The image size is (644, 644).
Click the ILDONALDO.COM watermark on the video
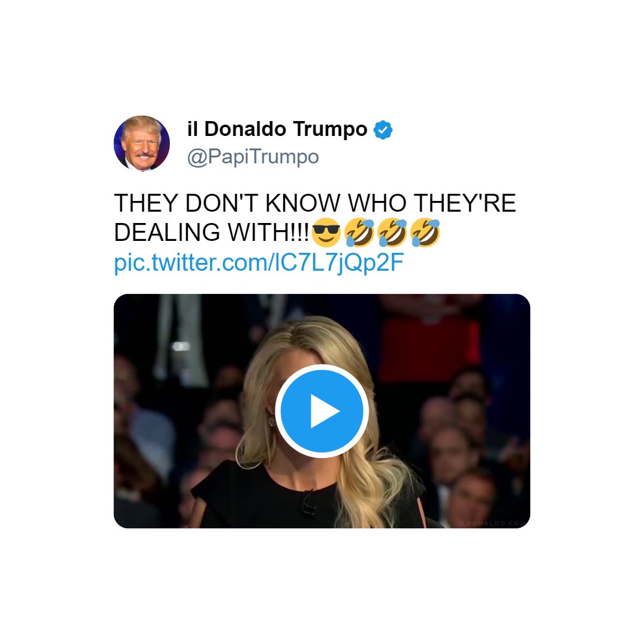coord(492,524)
